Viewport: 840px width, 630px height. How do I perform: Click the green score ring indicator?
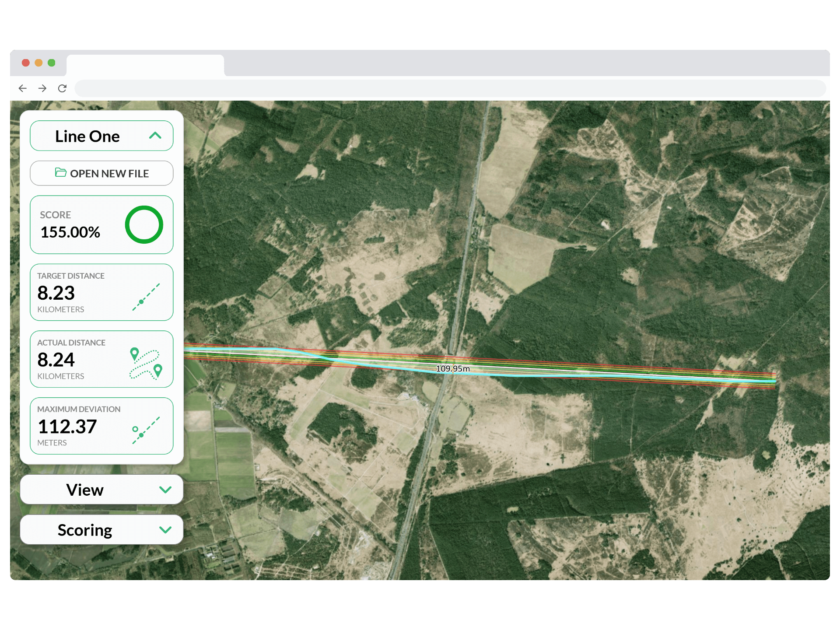[144, 224]
